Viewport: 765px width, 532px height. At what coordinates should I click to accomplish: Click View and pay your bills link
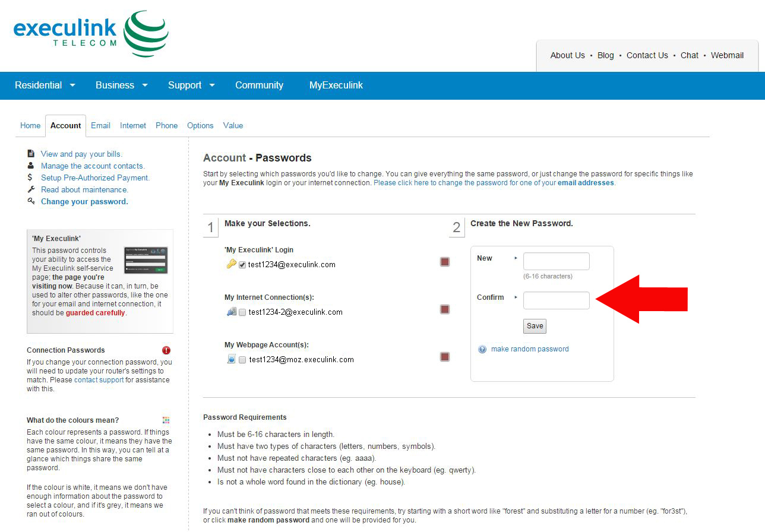(x=81, y=154)
